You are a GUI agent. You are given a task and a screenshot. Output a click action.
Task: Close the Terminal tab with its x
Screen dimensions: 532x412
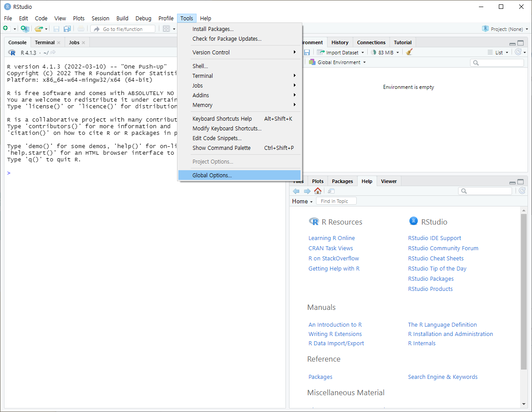pyautogui.click(x=58, y=42)
